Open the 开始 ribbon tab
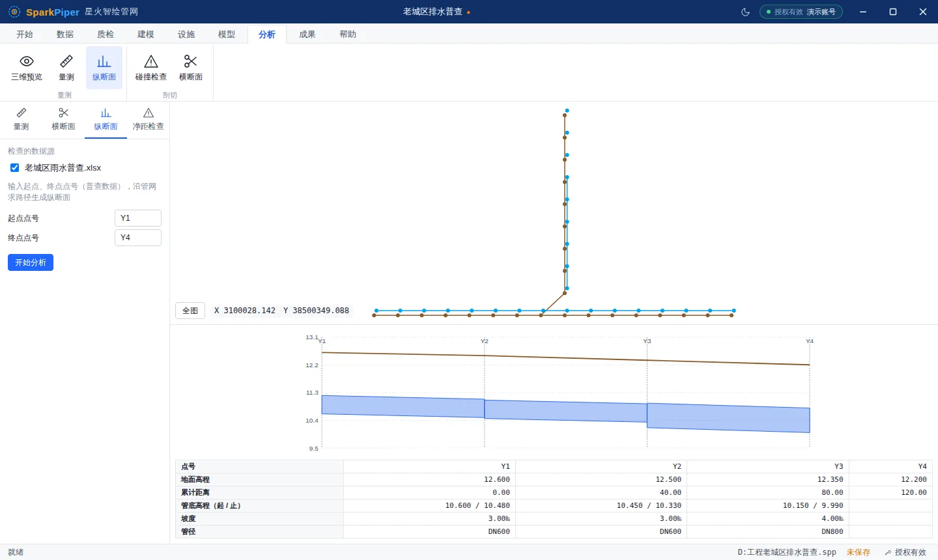 click(x=25, y=35)
